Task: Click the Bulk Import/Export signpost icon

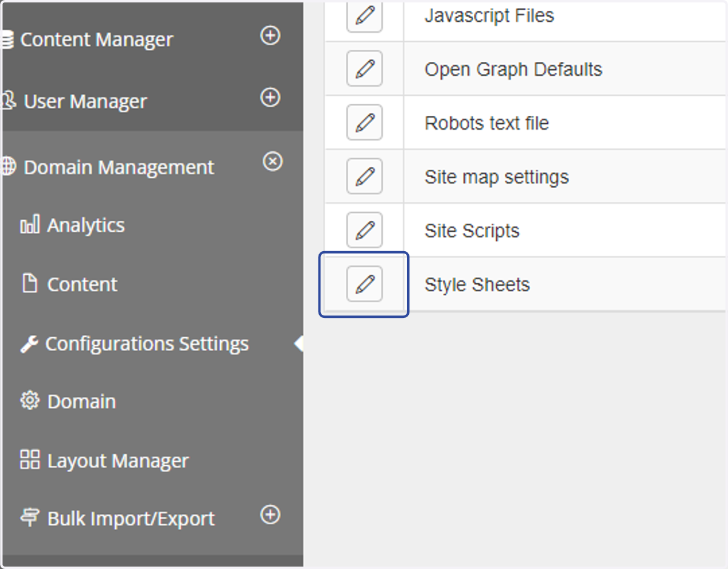Action: point(29,517)
